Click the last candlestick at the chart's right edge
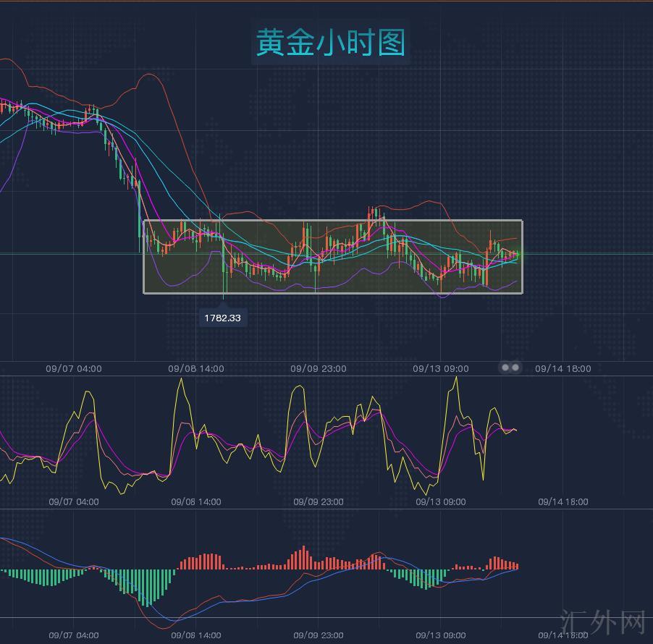Viewport: 653px width, 644px height. pos(517,254)
